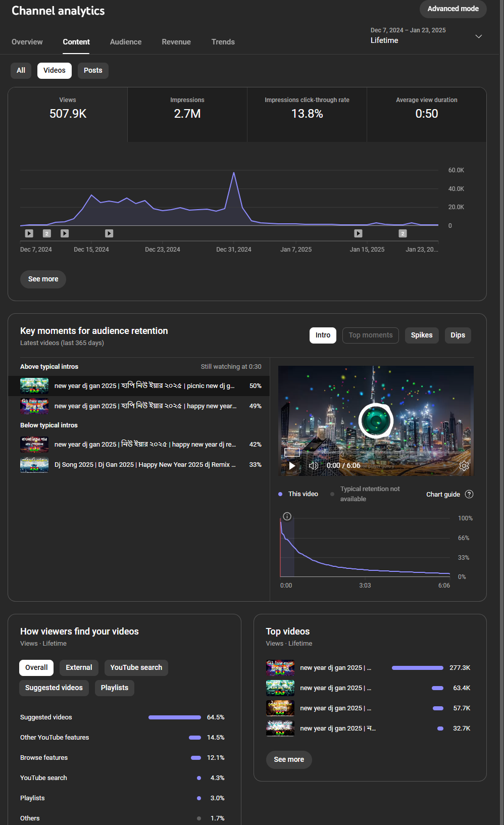Screen dimensions: 504x825
Task: Select the Top moments chip
Action: (x=371, y=335)
